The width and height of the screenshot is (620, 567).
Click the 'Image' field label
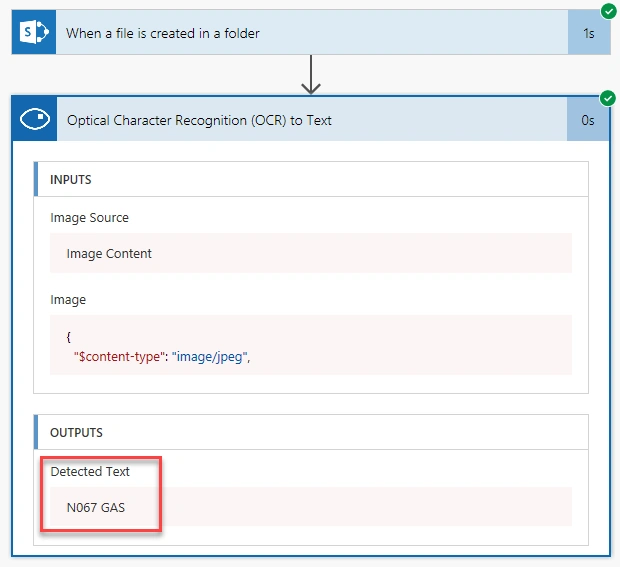[68, 300]
